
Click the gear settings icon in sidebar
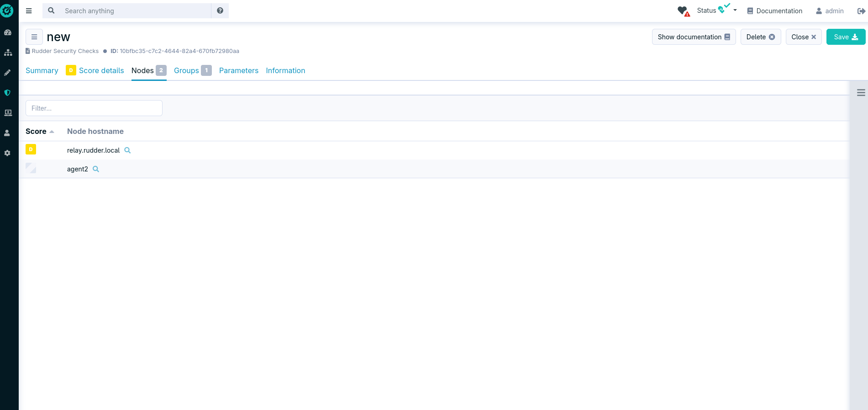[8, 153]
